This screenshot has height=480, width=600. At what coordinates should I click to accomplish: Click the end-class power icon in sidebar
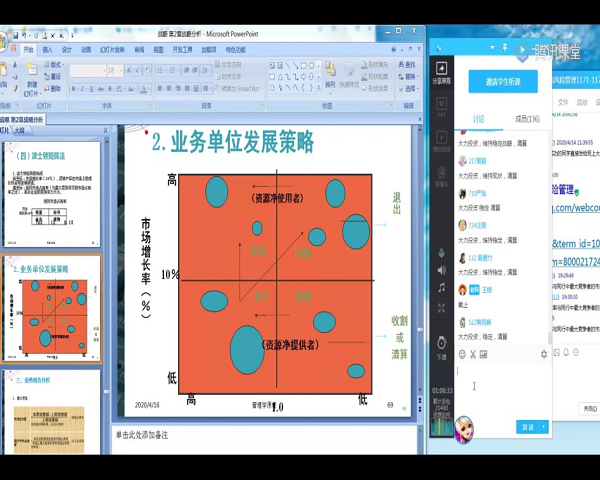coord(442,348)
